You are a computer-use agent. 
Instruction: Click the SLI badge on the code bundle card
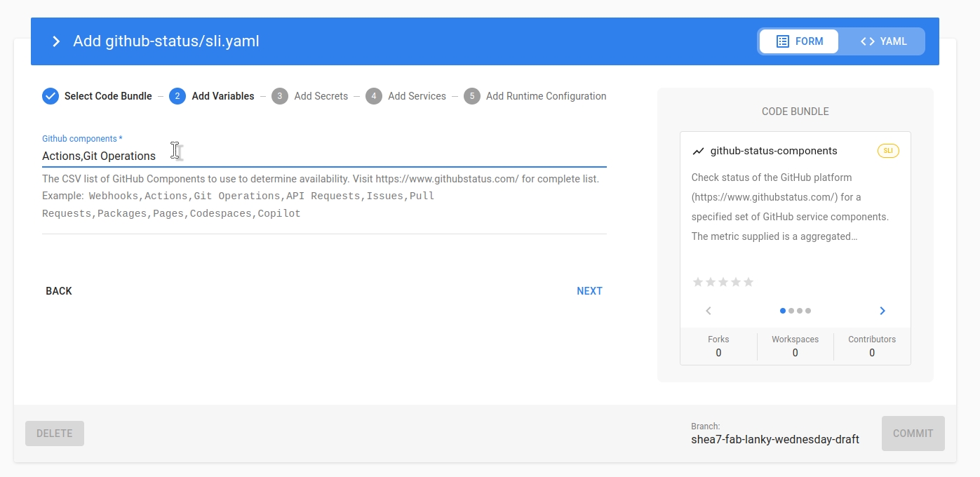click(888, 150)
